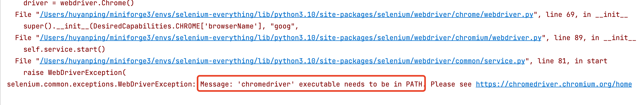Click the word 'File' before common/service.py path
This screenshot has width=644, height=105.
23,61
